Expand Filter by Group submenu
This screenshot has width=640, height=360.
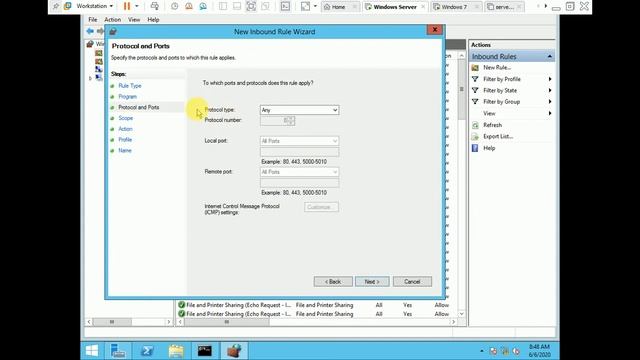point(550,102)
